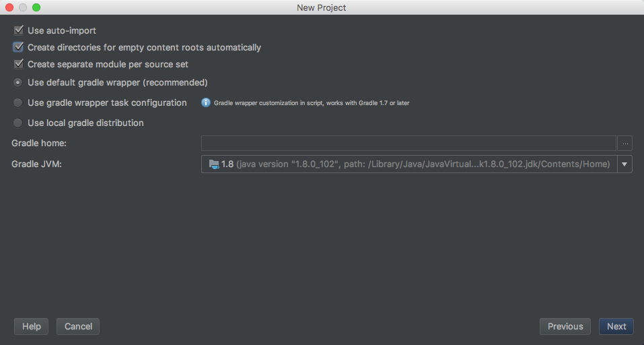This screenshot has height=345, width=644.
Task: Click the JDK folder icon in Gradle JVM
Action: [214, 164]
